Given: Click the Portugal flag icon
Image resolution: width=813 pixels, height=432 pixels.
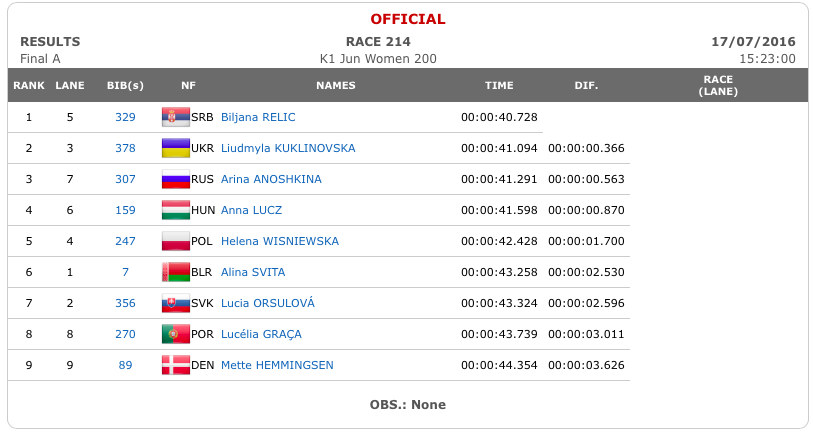Looking at the screenshot, I should [x=176, y=335].
